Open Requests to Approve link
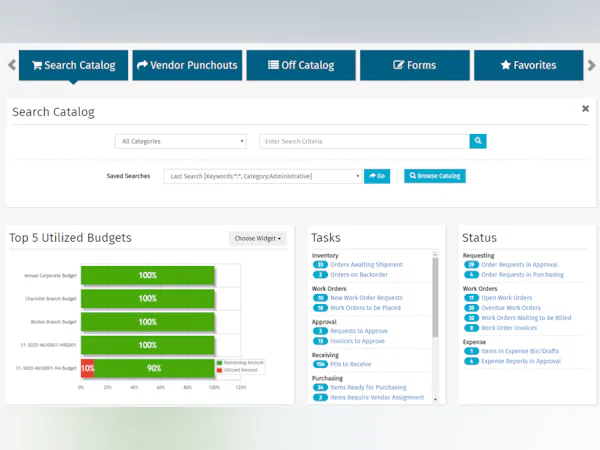Image resolution: width=600 pixels, height=450 pixels. (x=359, y=331)
